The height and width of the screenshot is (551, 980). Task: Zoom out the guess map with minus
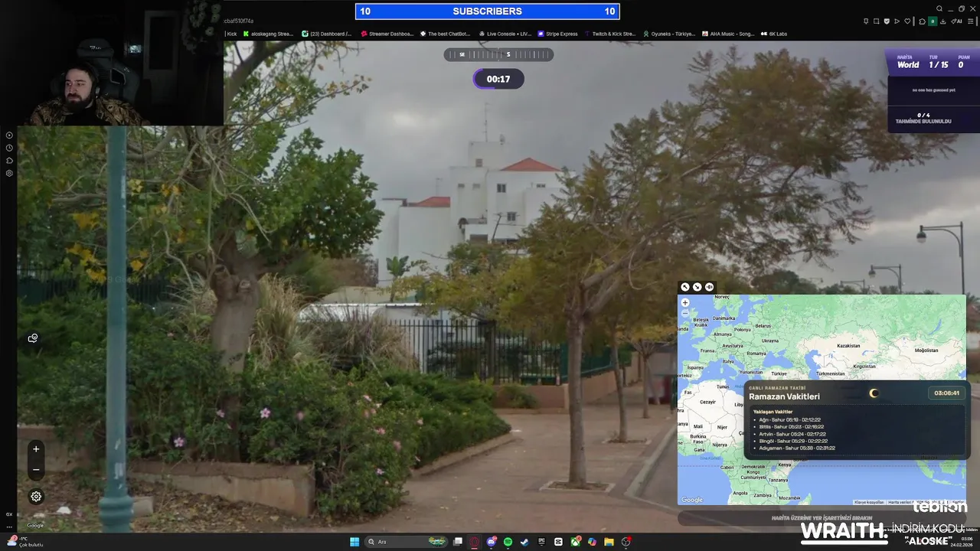coord(685,313)
